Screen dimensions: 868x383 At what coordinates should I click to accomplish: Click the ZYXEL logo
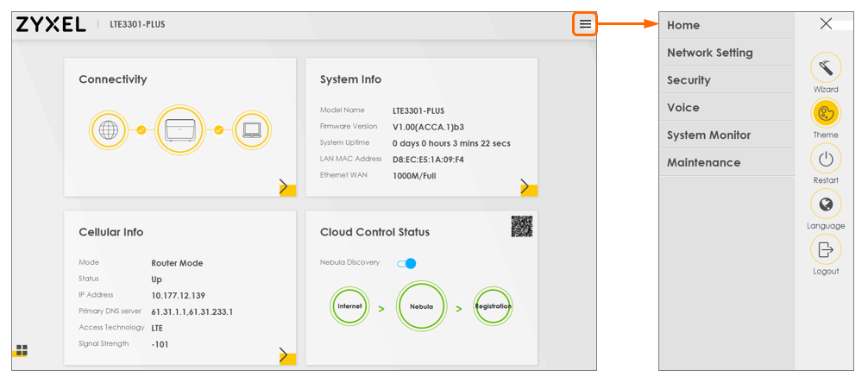pyautogui.click(x=51, y=24)
